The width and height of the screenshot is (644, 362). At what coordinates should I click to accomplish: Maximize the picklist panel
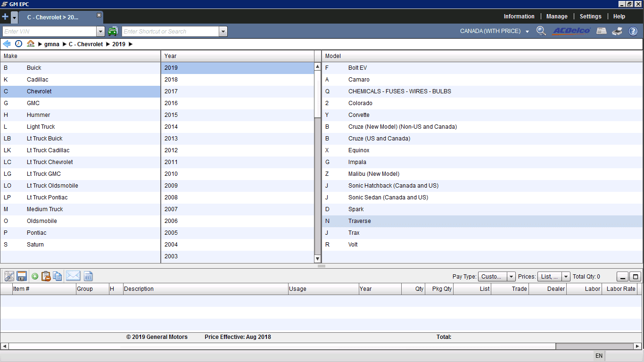(636, 277)
